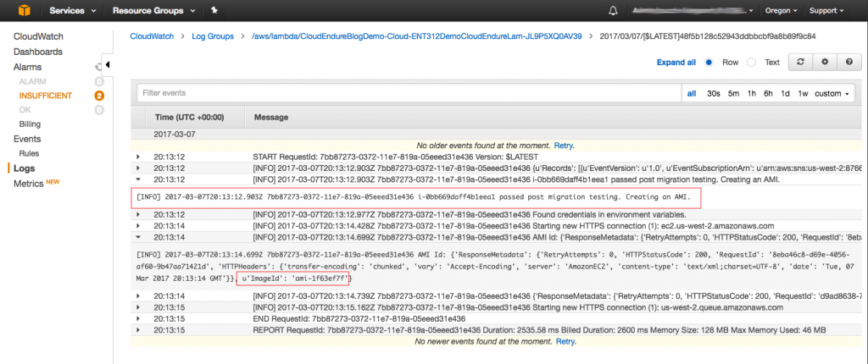Image resolution: width=868 pixels, height=364 pixels.
Task: Open the Oregon region dropdown
Action: click(x=781, y=10)
